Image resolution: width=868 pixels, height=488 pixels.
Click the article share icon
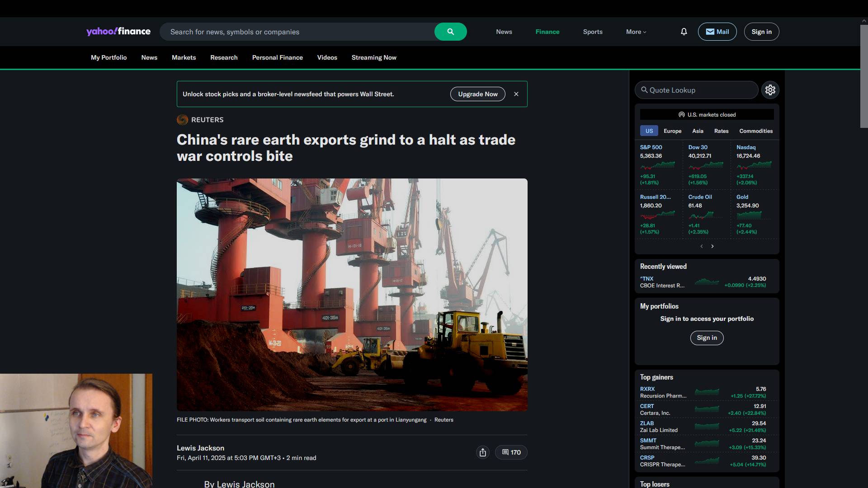pos(483,452)
